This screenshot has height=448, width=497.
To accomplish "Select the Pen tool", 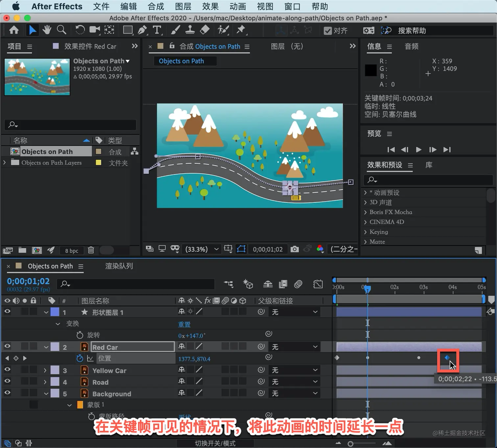I will point(142,30).
